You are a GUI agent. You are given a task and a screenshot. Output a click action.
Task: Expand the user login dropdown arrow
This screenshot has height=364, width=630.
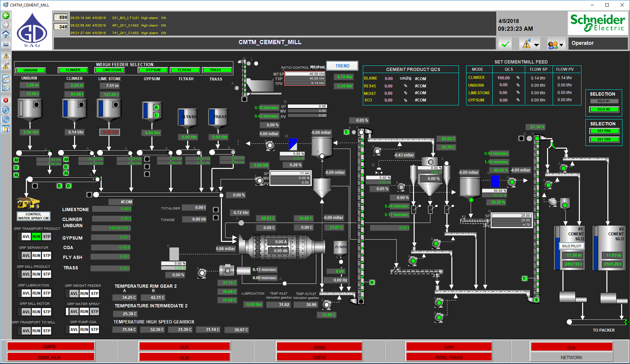pyautogui.click(x=561, y=45)
